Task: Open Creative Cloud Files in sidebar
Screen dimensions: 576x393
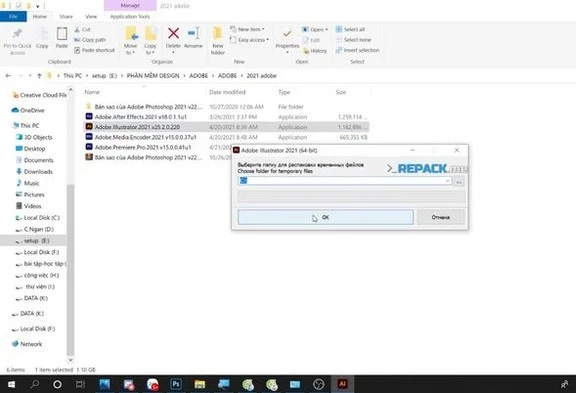Action: pos(40,95)
